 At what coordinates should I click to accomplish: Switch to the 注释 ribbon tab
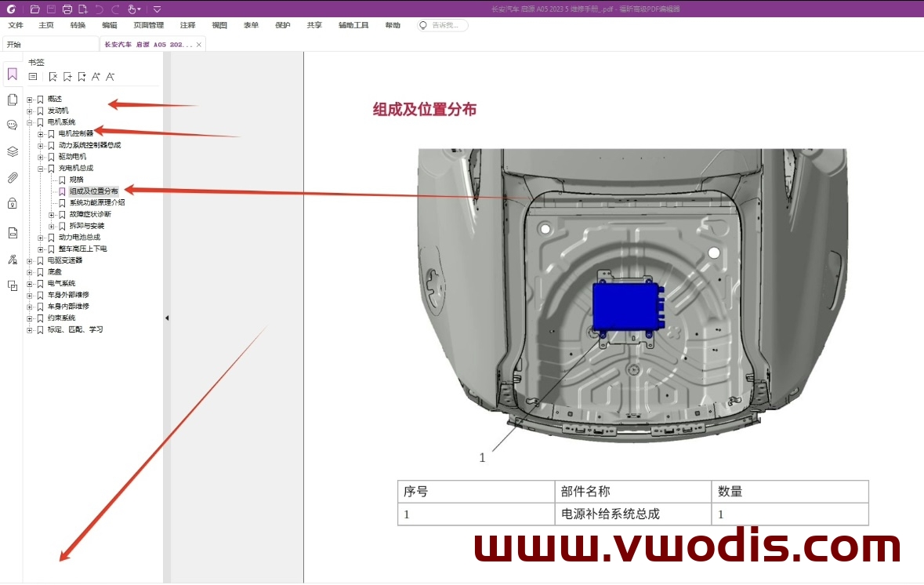pos(187,25)
